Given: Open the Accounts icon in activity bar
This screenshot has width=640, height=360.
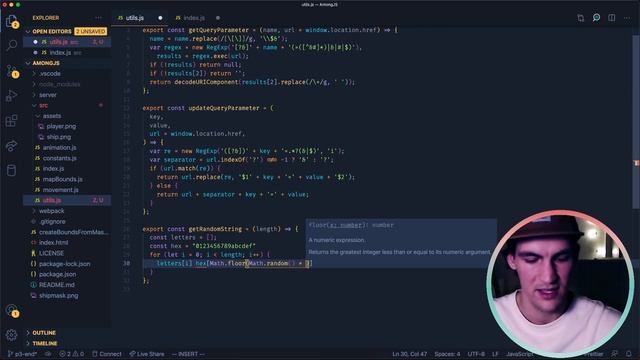Looking at the screenshot, I should tap(12, 310).
